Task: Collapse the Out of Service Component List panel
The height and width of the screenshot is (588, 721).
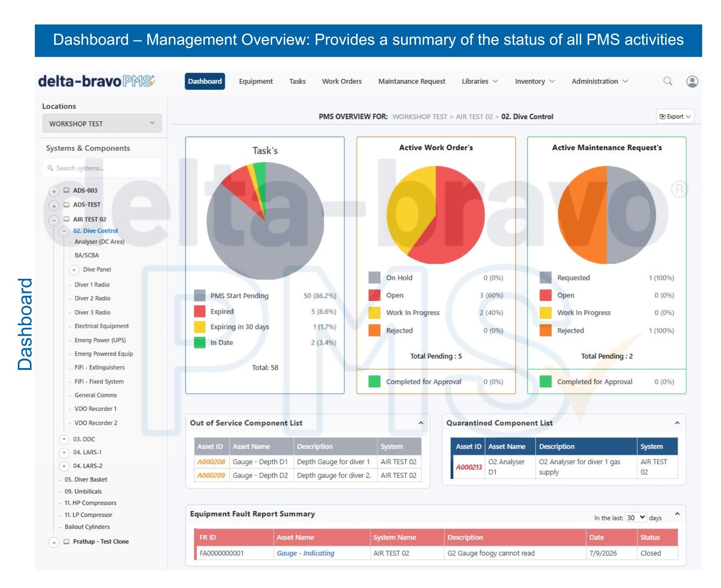Action: click(x=421, y=423)
